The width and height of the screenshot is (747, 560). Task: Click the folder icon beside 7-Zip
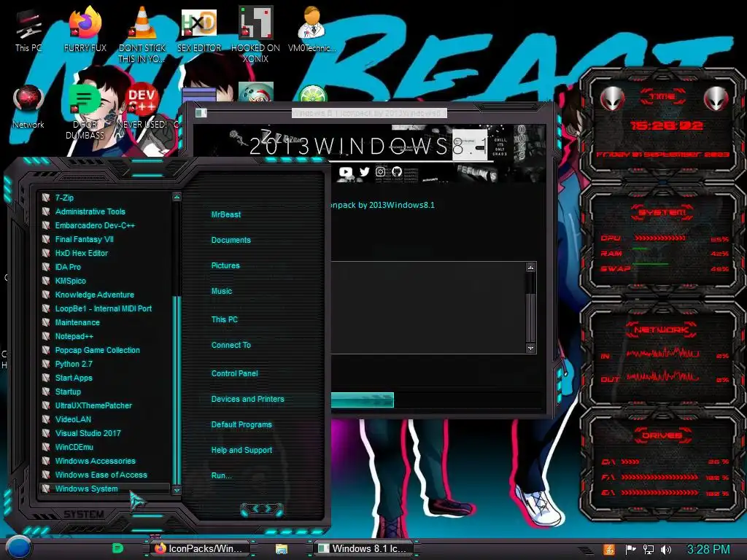(x=46, y=198)
